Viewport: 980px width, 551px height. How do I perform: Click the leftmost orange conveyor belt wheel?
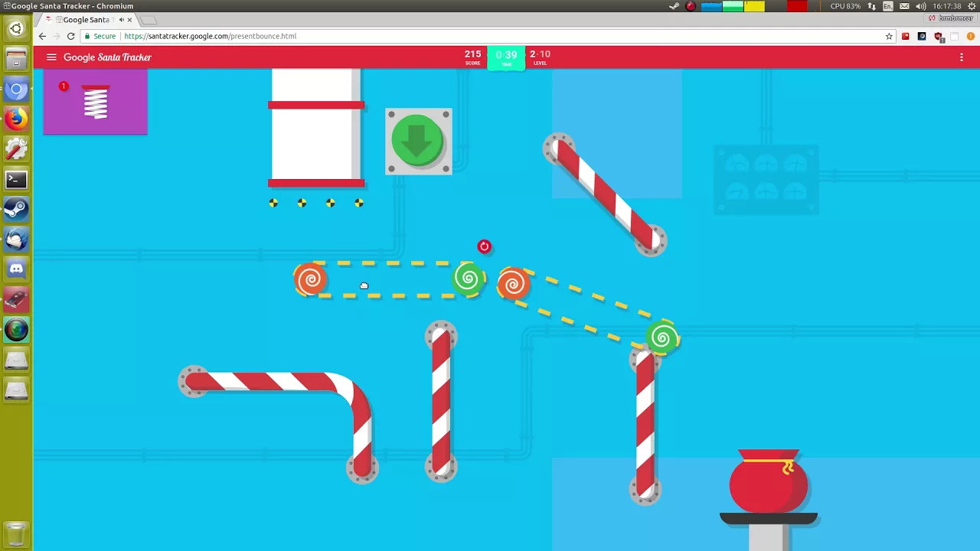point(311,280)
